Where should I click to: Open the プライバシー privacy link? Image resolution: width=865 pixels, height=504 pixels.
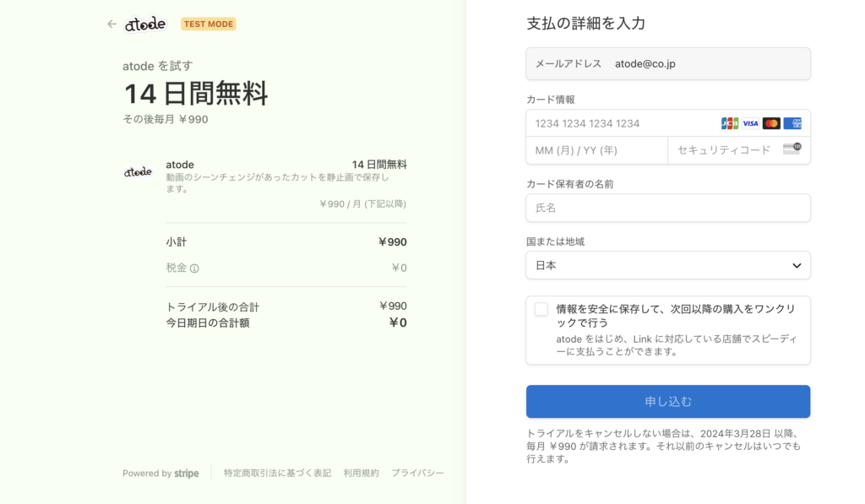[x=417, y=473]
